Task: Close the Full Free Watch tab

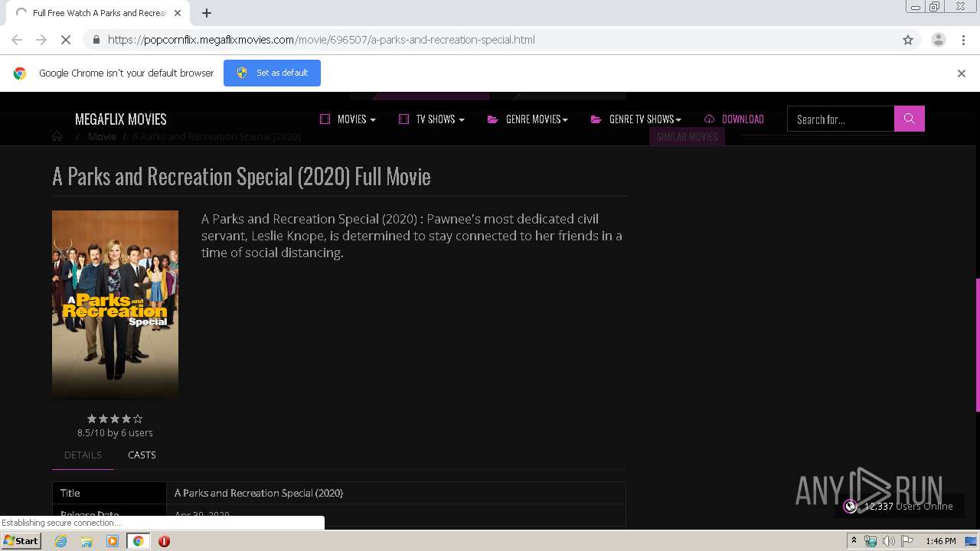Action: 178,13
